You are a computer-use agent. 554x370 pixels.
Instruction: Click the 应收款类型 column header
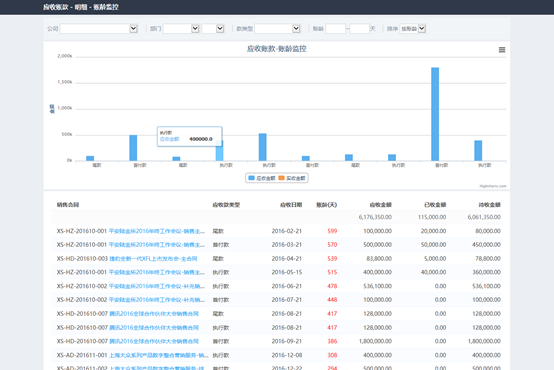226,205
